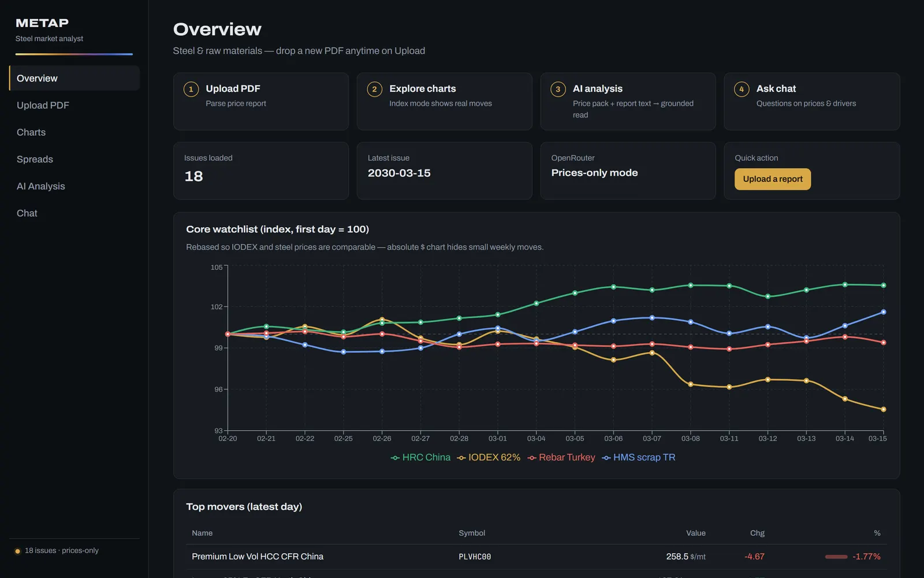Click the Chg column header

(x=757, y=533)
